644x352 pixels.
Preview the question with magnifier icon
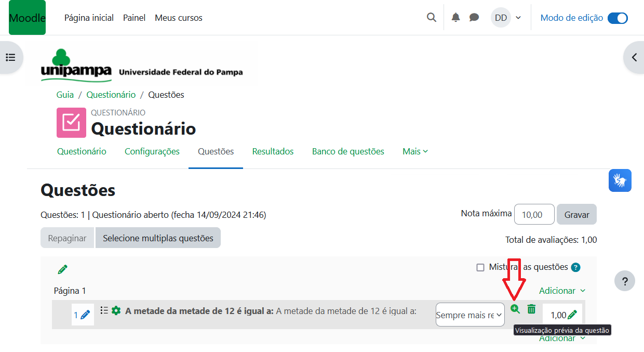(515, 309)
